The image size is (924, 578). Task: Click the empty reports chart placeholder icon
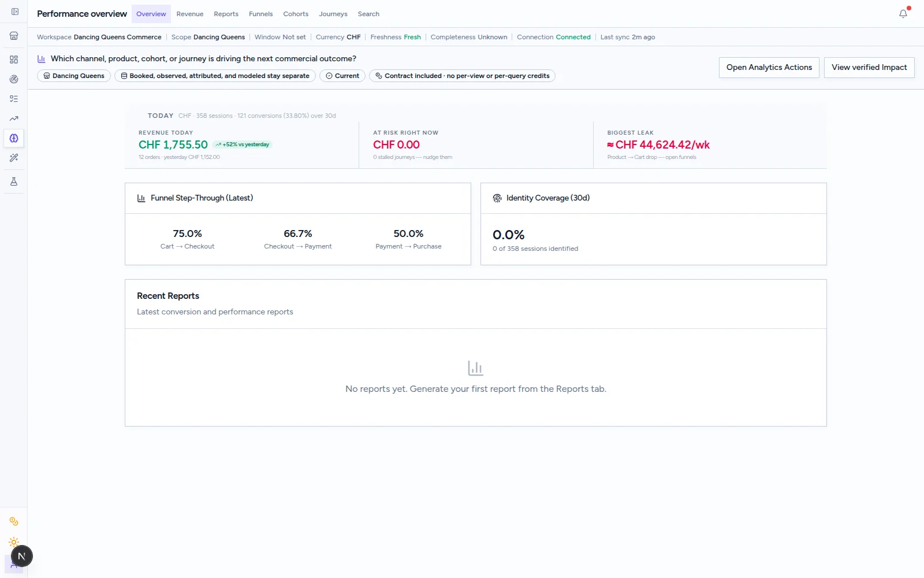pos(475,368)
